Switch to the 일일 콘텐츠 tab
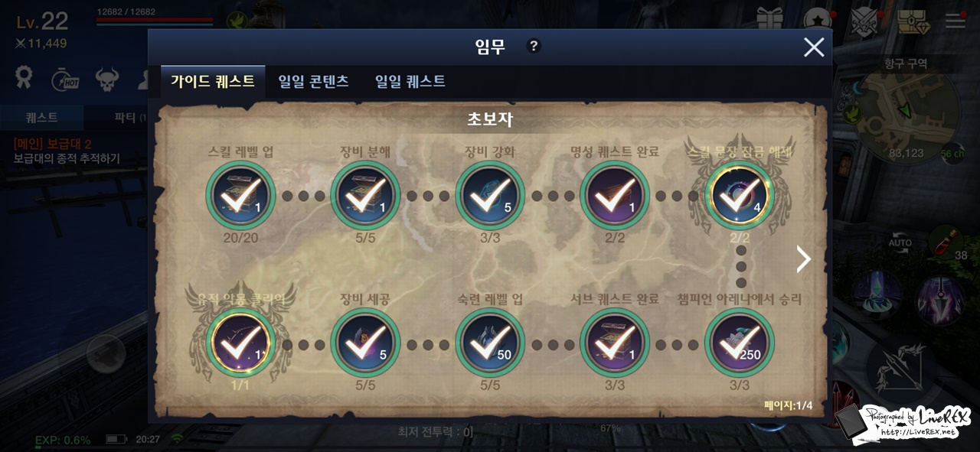 pos(313,81)
